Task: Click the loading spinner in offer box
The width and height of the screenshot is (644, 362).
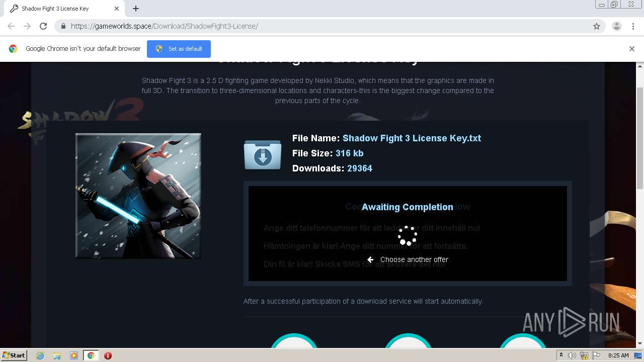Action: [407, 235]
